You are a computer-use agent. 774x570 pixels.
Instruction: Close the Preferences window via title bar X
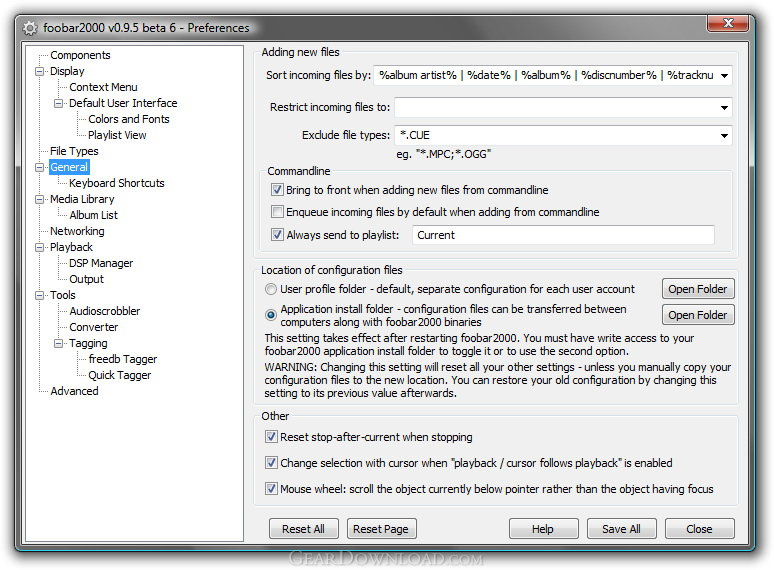[727, 23]
